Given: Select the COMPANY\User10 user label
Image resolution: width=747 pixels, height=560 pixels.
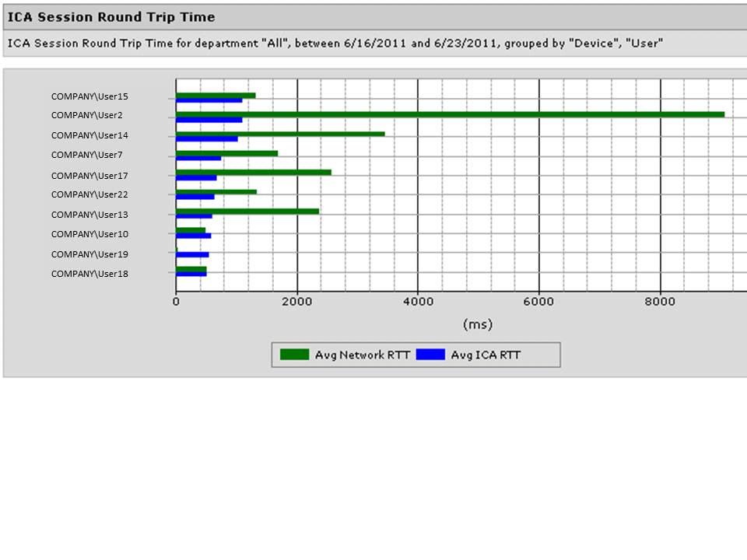Looking at the screenshot, I should 89,234.
